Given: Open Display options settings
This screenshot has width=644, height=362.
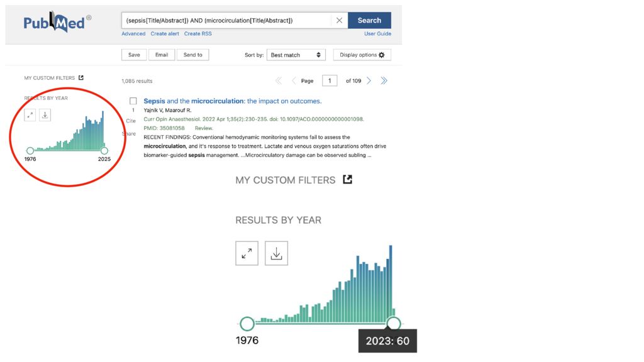Looking at the screenshot, I should tap(362, 55).
